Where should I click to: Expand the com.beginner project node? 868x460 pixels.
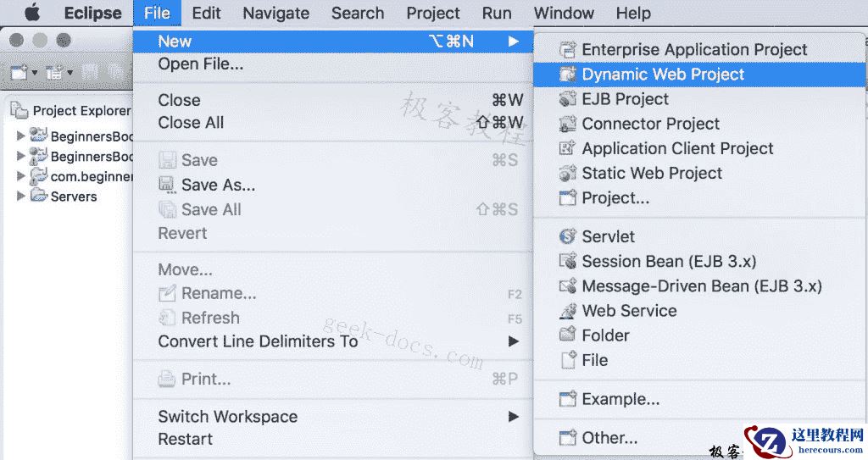(20, 176)
